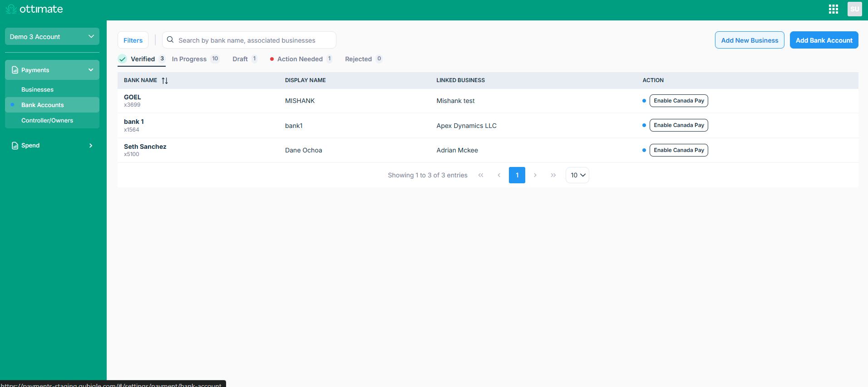
Task: Focus the bank name search field
Action: (249, 40)
